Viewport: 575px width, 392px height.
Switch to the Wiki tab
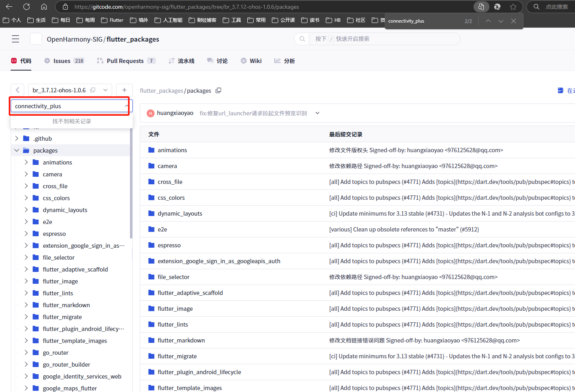(251, 61)
